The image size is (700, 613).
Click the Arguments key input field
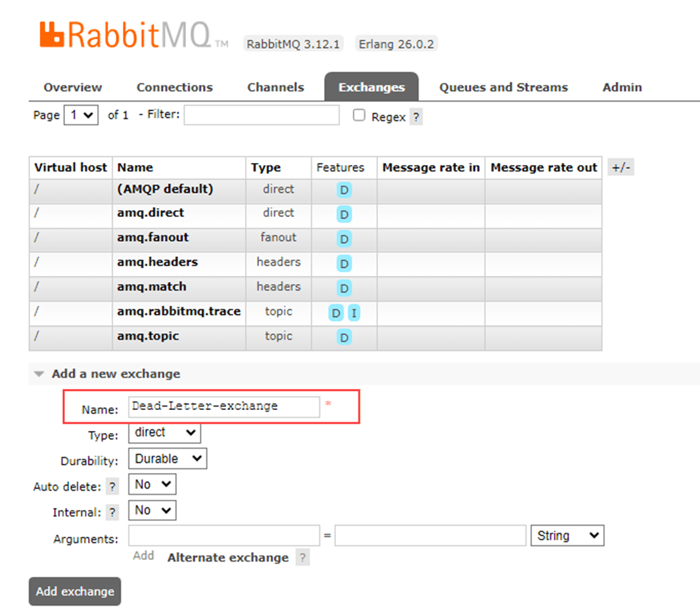[224, 535]
